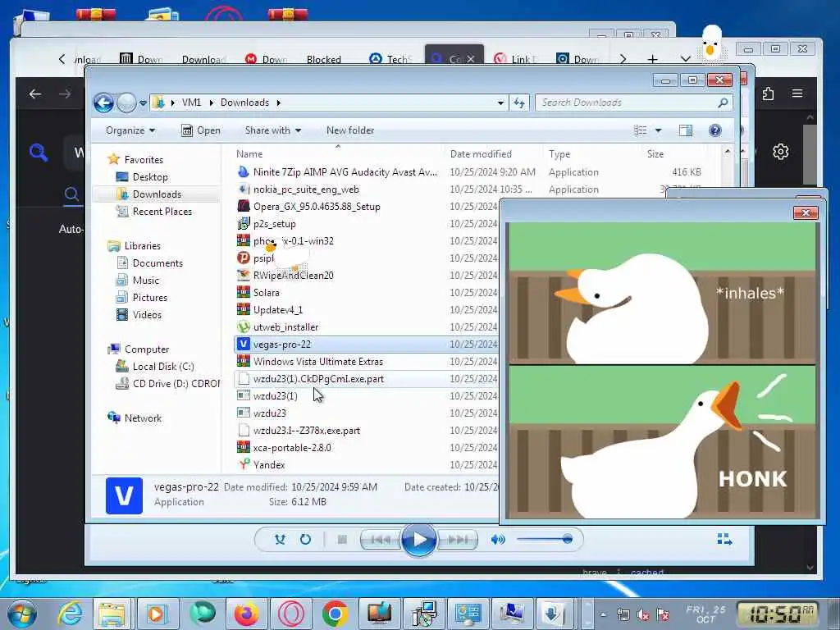
Task: Select p2s_setup file
Action: pyautogui.click(x=274, y=223)
